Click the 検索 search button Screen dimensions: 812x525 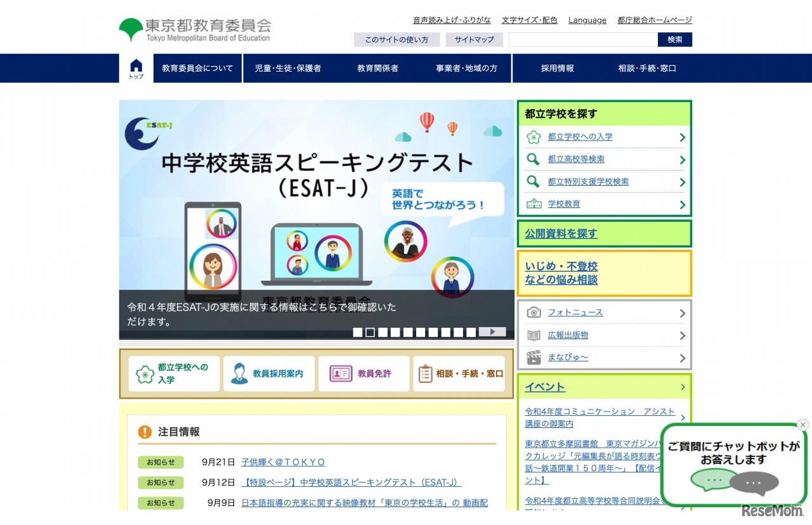point(674,40)
